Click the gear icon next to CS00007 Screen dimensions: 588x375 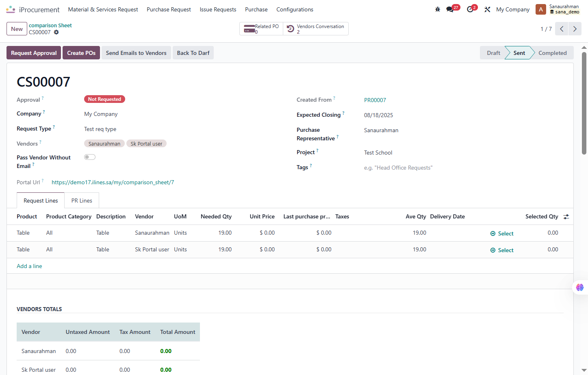(x=56, y=32)
